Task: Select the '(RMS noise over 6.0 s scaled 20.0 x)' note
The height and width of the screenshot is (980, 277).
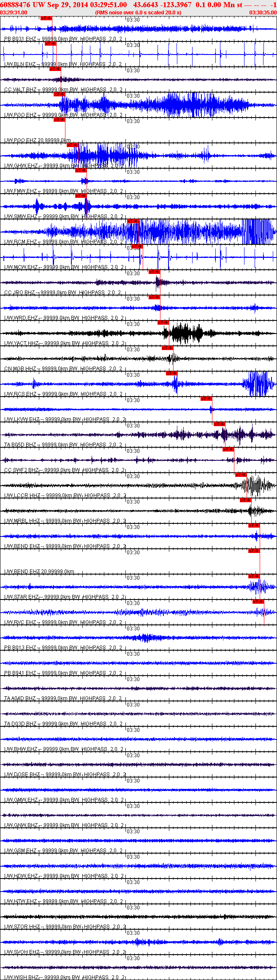Action: pos(138,13)
